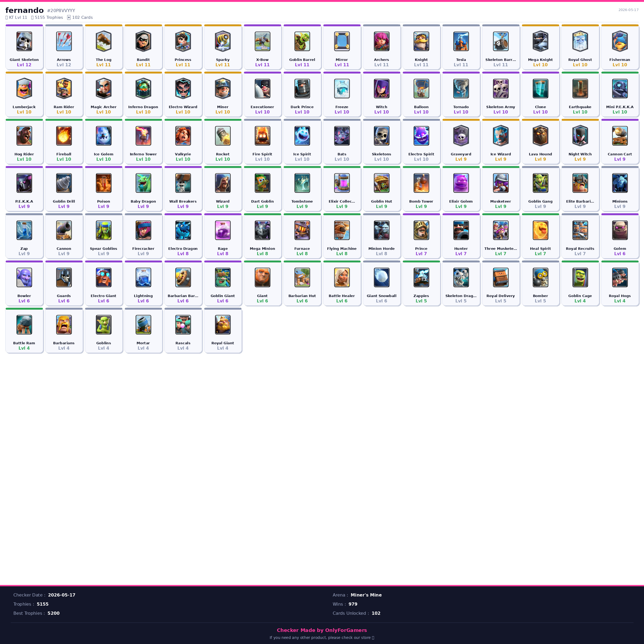Pick the Mortar card image
644x644 pixels.
point(143,325)
